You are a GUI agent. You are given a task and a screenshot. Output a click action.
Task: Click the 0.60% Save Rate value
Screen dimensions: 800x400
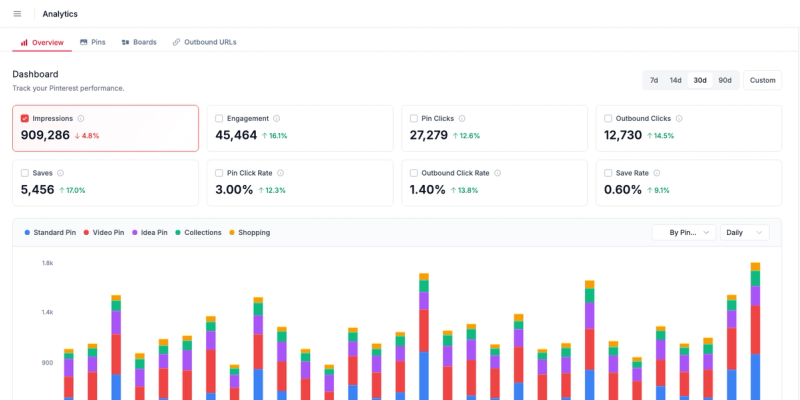(623, 190)
